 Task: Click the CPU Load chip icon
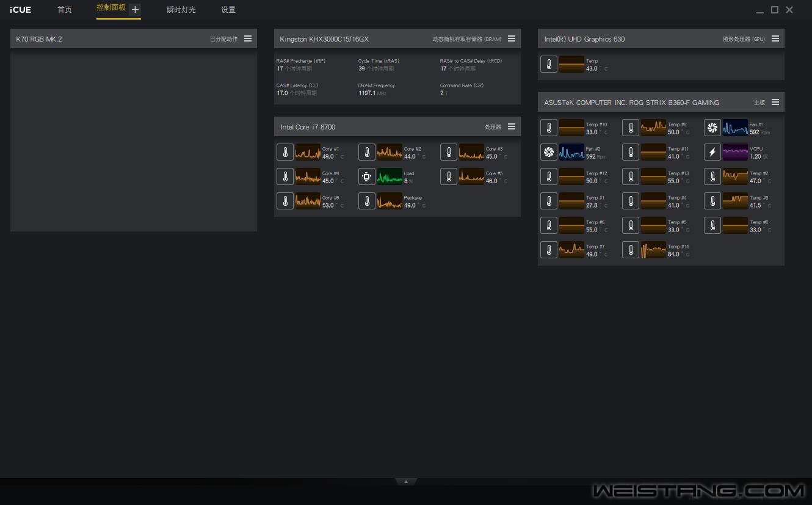click(x=367, y=176)
